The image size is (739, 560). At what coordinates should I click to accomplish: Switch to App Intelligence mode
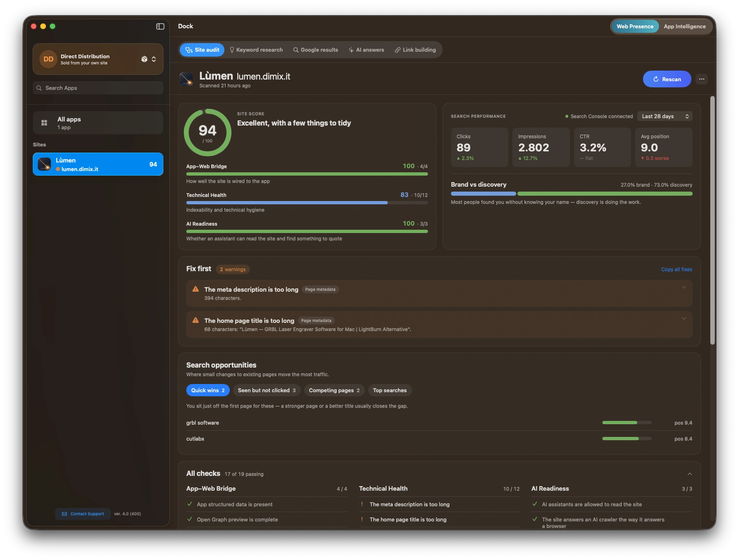[x=684, y=26]
